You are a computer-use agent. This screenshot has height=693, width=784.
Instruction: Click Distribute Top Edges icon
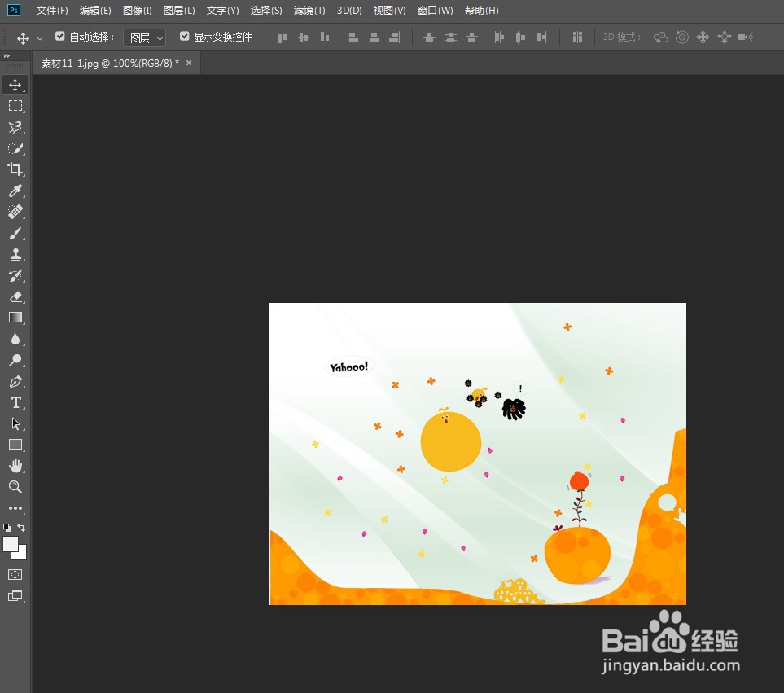tap(429, 37)
